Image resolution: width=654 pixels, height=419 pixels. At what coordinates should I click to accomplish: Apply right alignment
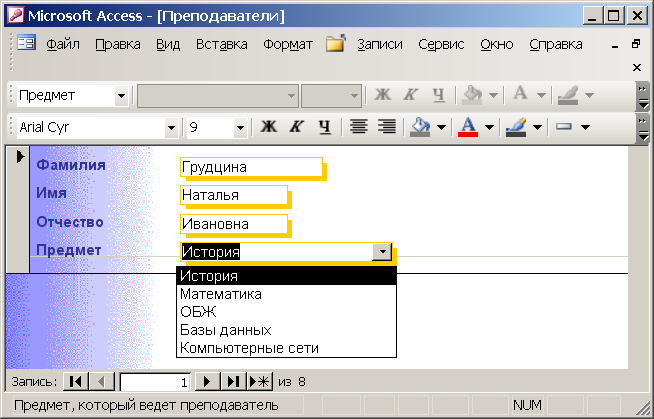coord(387,127)
